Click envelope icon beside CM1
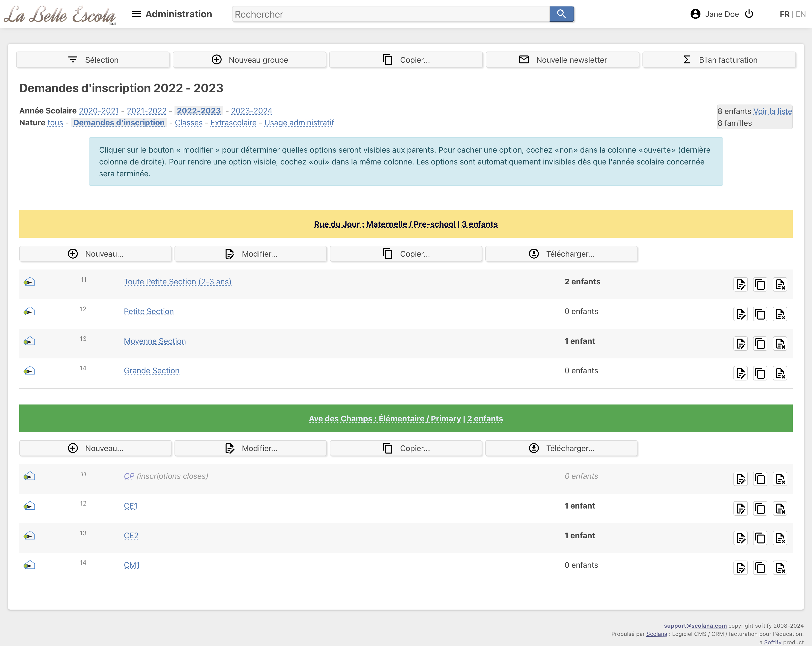Screen dimensions: 812x646 tap(29, 565)
